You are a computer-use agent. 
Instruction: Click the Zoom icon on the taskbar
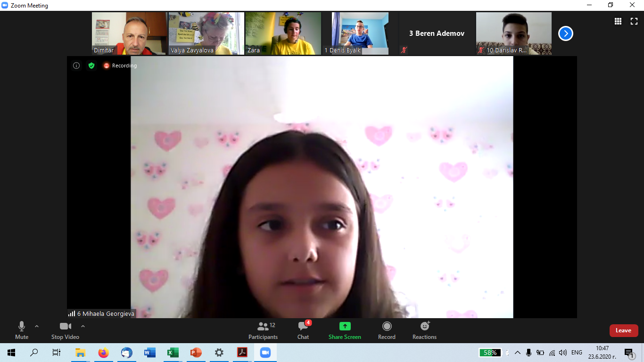pyautogui.click(x=265, y=353)
